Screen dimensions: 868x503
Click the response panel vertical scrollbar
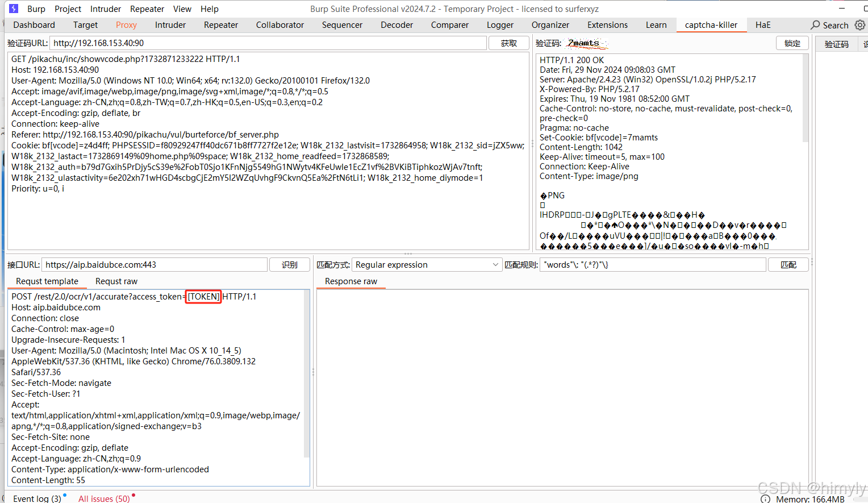[806, 98]
